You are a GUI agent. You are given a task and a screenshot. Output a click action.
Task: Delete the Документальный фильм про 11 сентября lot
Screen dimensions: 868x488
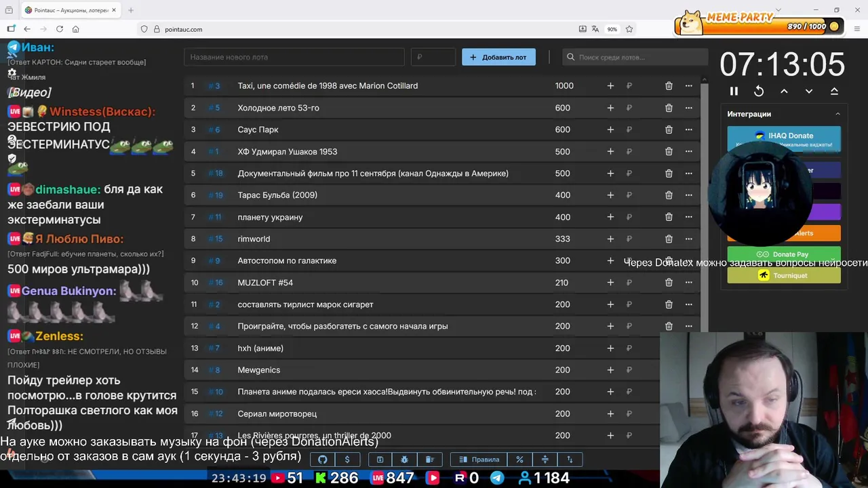click(669, 174)
